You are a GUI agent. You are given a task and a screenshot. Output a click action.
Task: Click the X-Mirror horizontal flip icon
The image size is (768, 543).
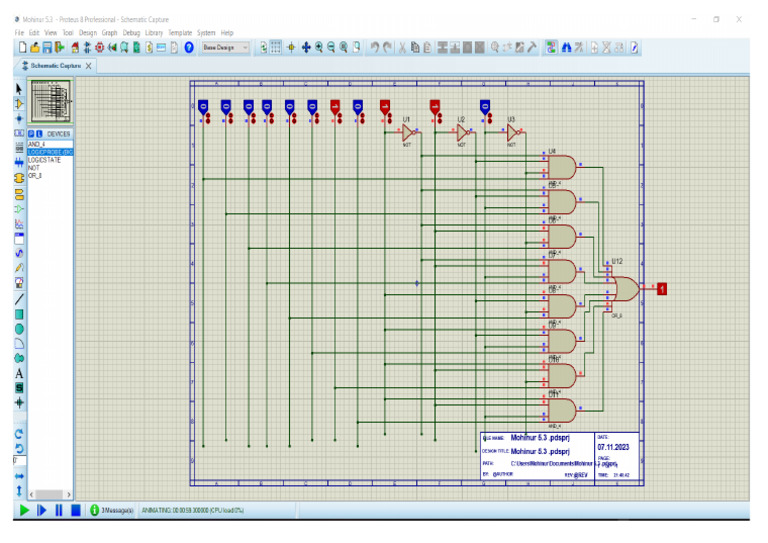click(19, 475)
